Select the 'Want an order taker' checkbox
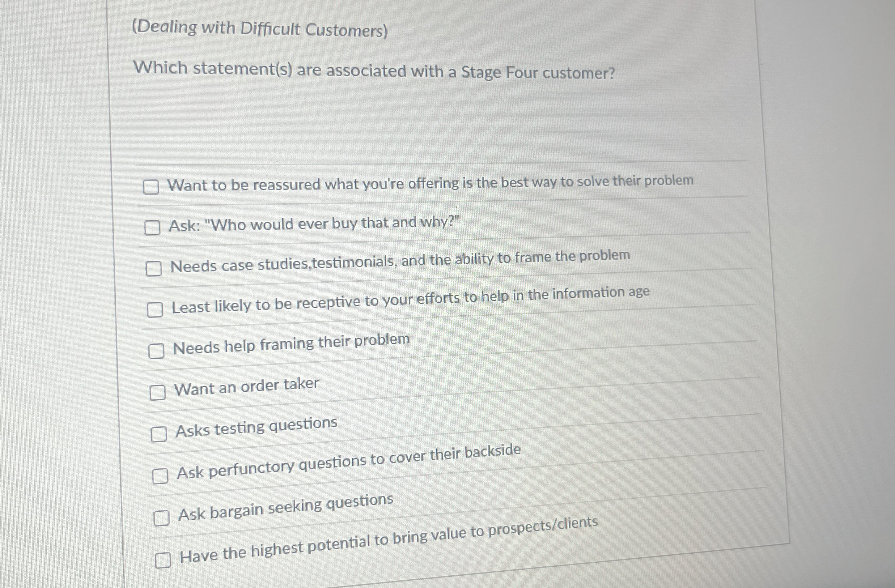 159,392
